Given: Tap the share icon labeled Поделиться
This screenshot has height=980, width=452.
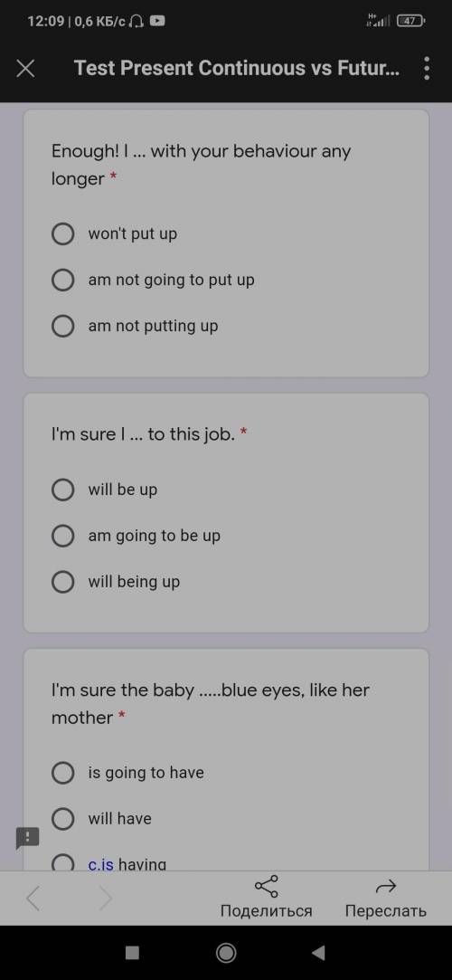Looking at the screenshot, I should point(267,897).
